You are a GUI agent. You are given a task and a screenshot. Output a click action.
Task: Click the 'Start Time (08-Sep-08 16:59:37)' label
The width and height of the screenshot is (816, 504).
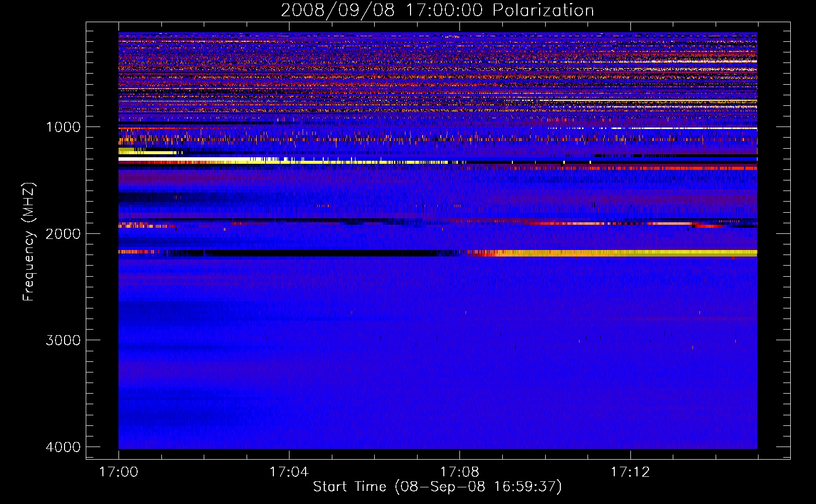coord(437,487)
